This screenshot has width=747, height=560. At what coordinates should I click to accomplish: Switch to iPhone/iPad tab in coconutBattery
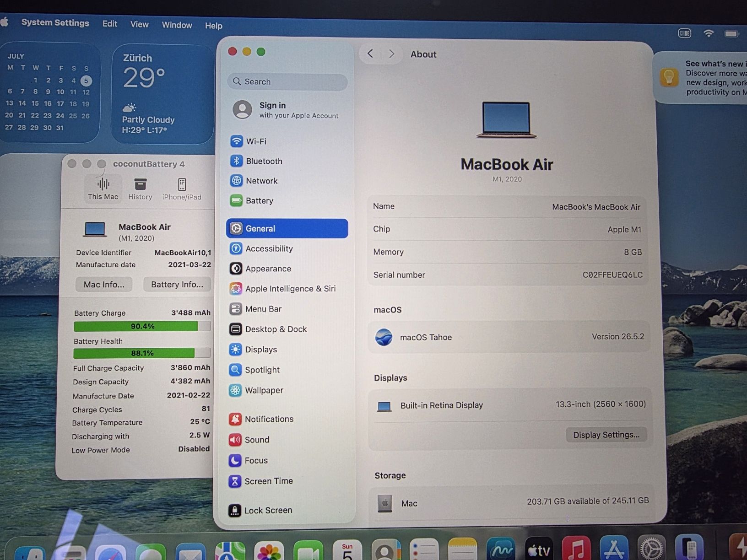182,189
